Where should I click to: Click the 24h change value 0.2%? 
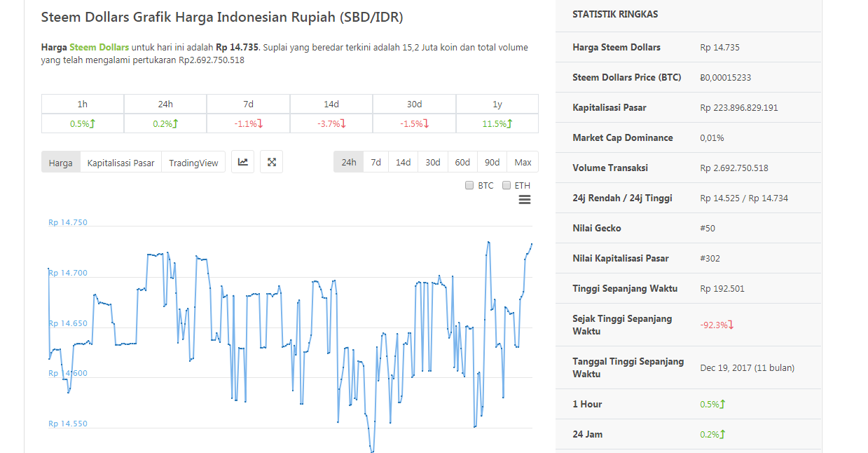(x=165, y=123)
